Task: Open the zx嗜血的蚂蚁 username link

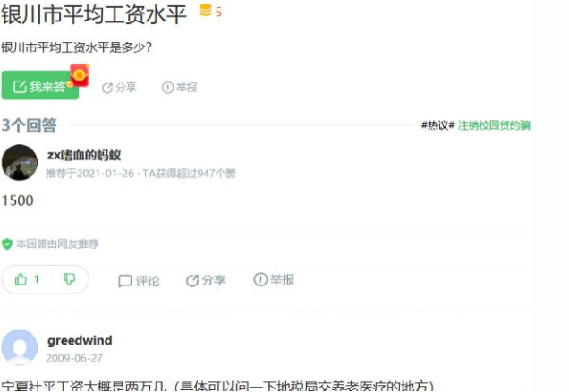Action: tap(84, 155)
